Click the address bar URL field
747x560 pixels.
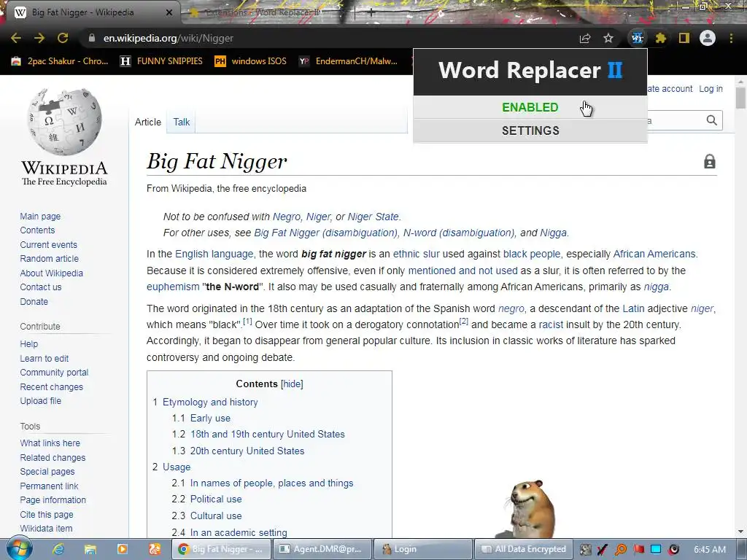pos(329,38)
